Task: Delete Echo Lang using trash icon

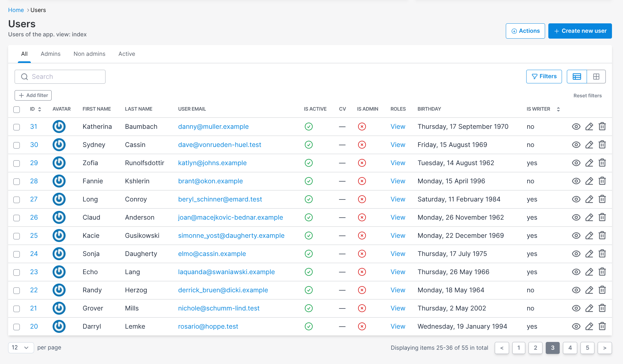Action: pyautogui.click(x=602, y=272)
